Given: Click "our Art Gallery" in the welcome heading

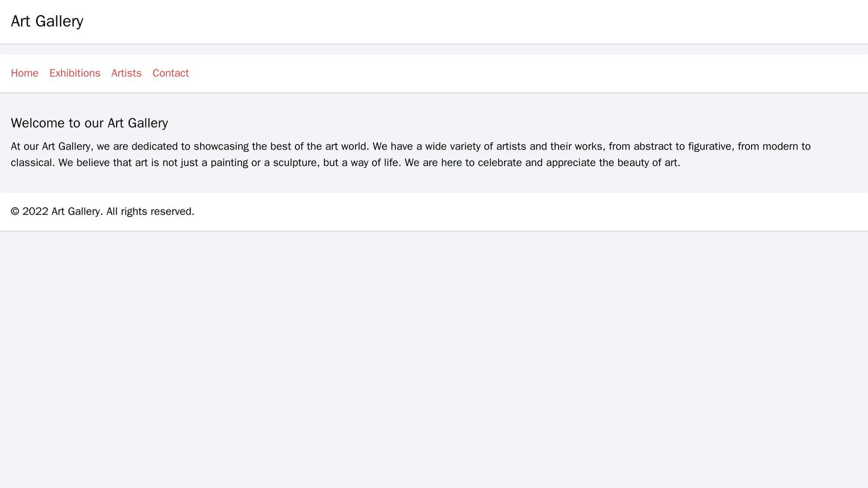Looking at the screenshot, I should tap(126, 123).
